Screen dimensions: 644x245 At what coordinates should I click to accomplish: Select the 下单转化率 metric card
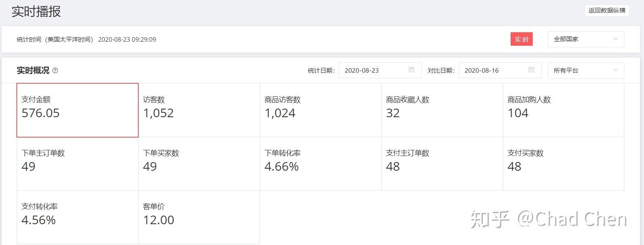click(320, 164)
